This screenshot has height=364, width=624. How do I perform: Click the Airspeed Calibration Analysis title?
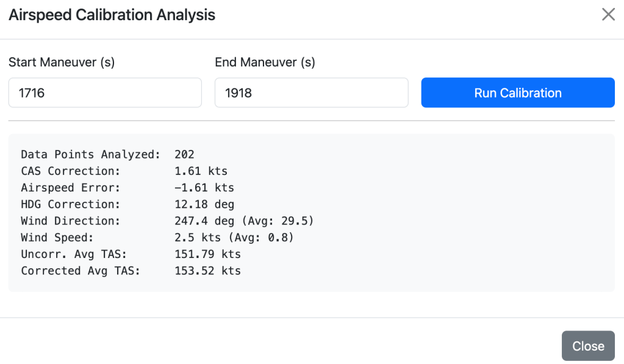(x=112, y=15)
